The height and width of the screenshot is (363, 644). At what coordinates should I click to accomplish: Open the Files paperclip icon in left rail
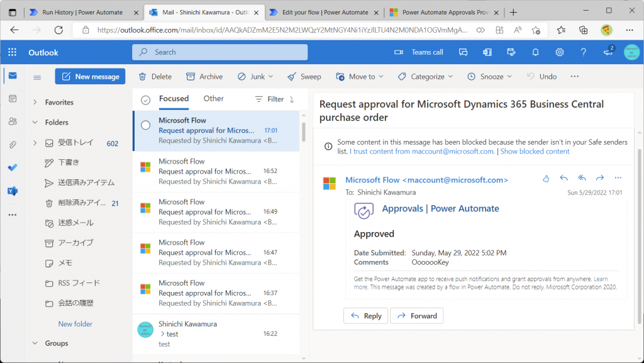13,145
